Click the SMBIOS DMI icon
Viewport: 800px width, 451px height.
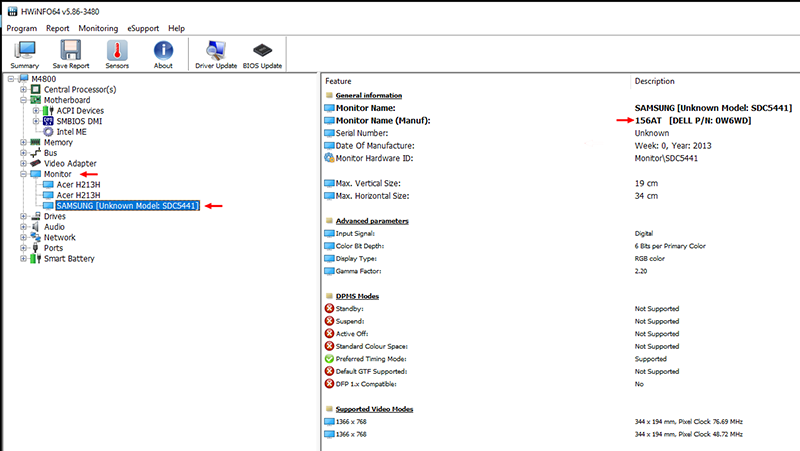coord(48,121)
